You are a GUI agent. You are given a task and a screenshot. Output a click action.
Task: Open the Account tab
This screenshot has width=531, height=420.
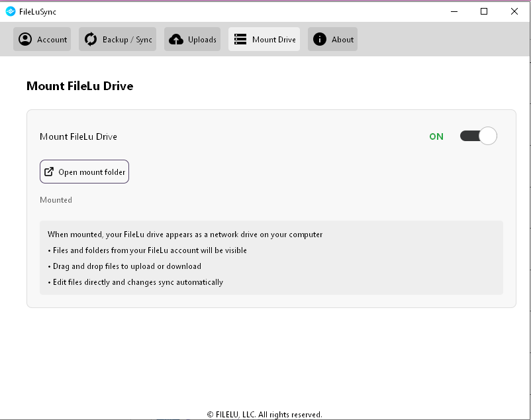[42, 39]
